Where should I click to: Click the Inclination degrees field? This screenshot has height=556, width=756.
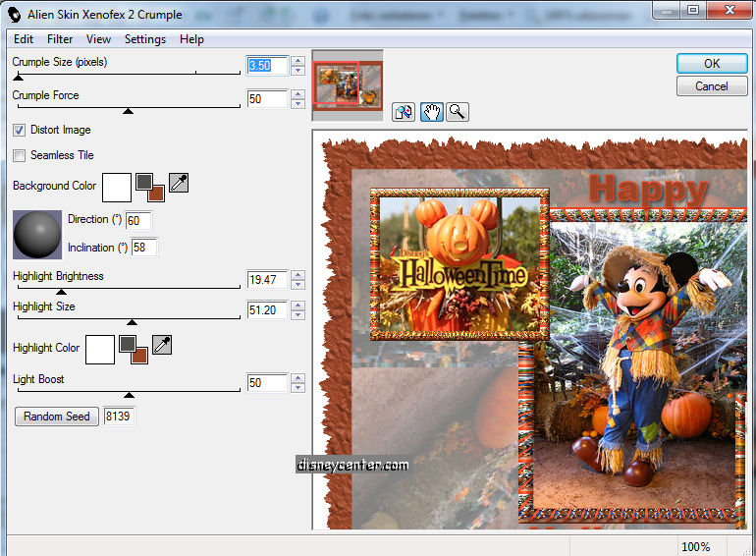(x=144, y=248)
